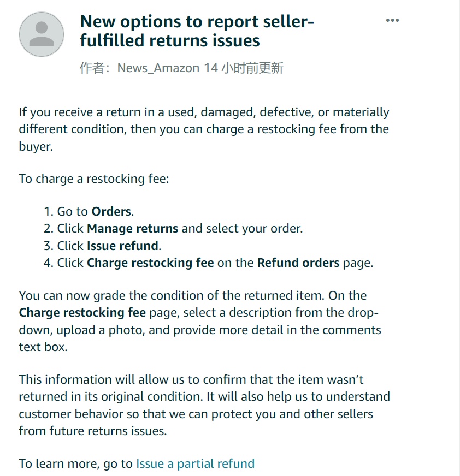Click the '作者:' author label
The height and width of the screenshot is (476, 460).
[x=95, y=68]
